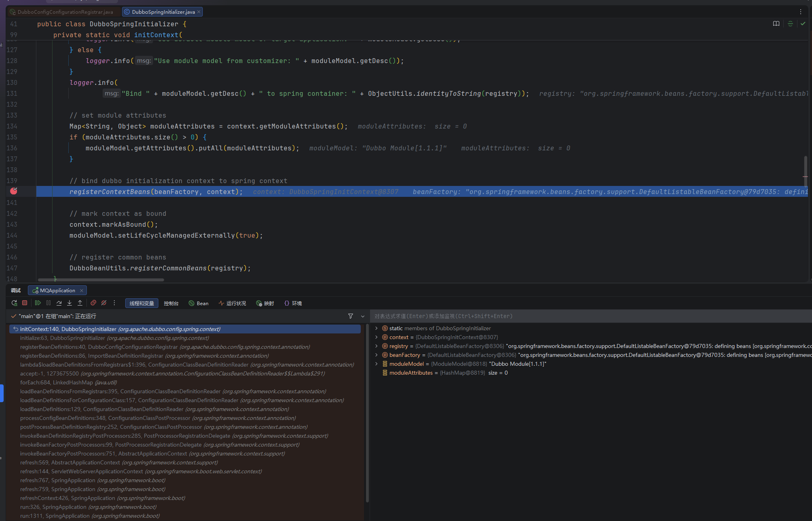Click the evaluate expression input field
The image size is (812, 521).
(x=566, y=316)
